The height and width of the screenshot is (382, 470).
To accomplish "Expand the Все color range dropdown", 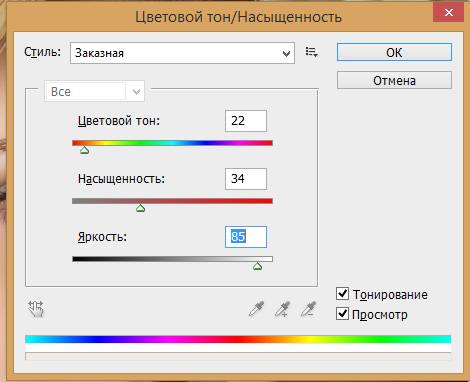I will tap(95, 91).
